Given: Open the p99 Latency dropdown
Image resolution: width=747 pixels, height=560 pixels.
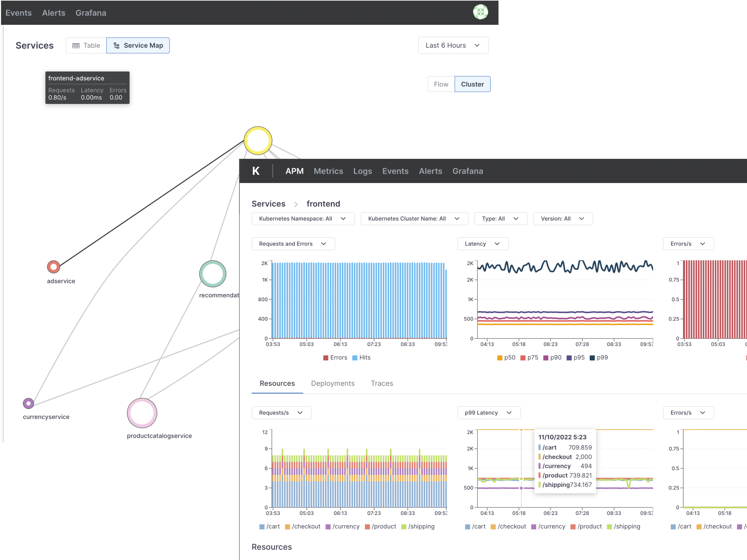Looking at the screenshot, I should coord(488,412).
